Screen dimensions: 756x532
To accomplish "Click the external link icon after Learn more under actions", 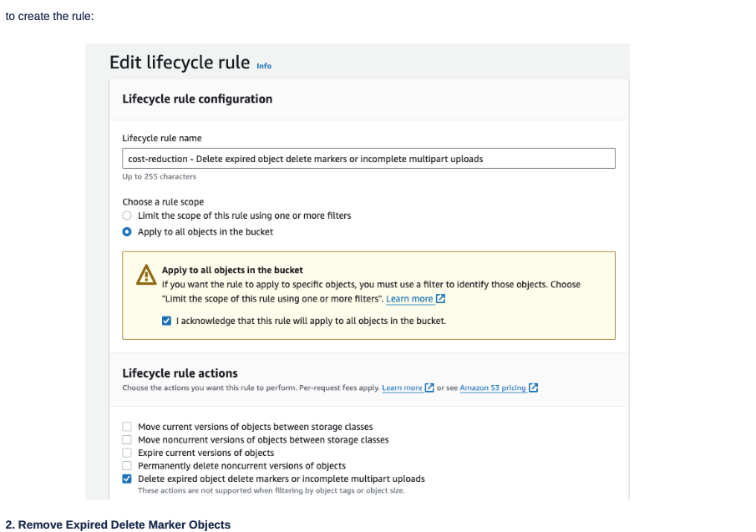I will [431, 388].
